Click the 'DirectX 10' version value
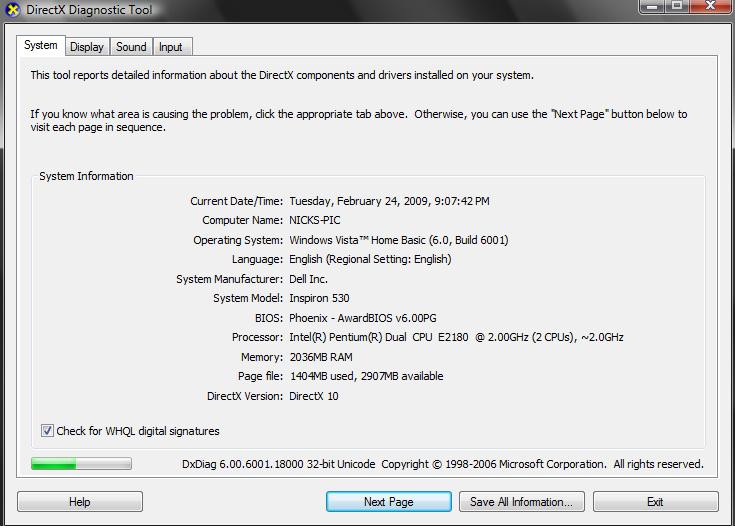Image resolution: width=735 pixels, height=529 pixels. pyautogui.click(x=314, y=396)
